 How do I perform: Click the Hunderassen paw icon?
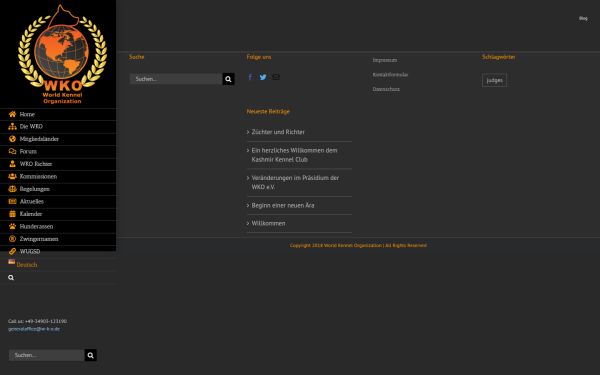pos(12,227)
